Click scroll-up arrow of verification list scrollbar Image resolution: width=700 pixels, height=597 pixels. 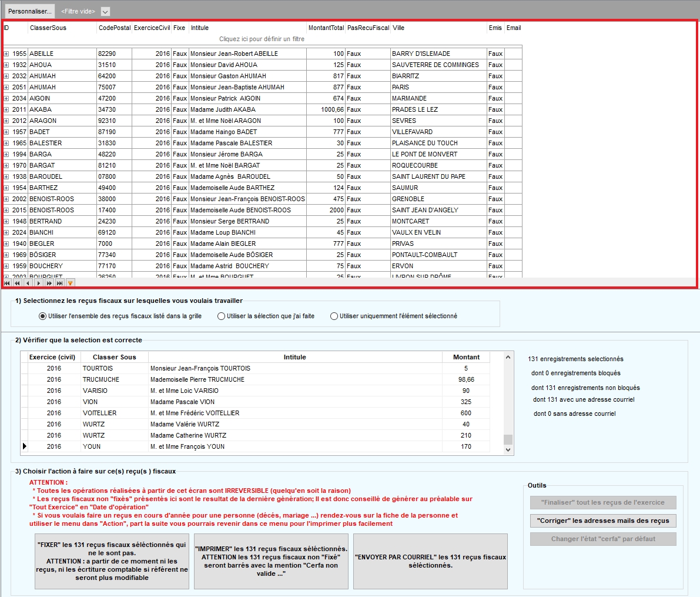coord(508,357)
